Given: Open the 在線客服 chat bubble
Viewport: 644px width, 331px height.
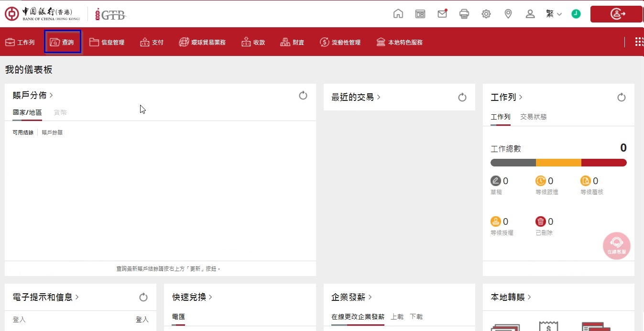Looking at the screenshot, I should (x=616, y=246).
